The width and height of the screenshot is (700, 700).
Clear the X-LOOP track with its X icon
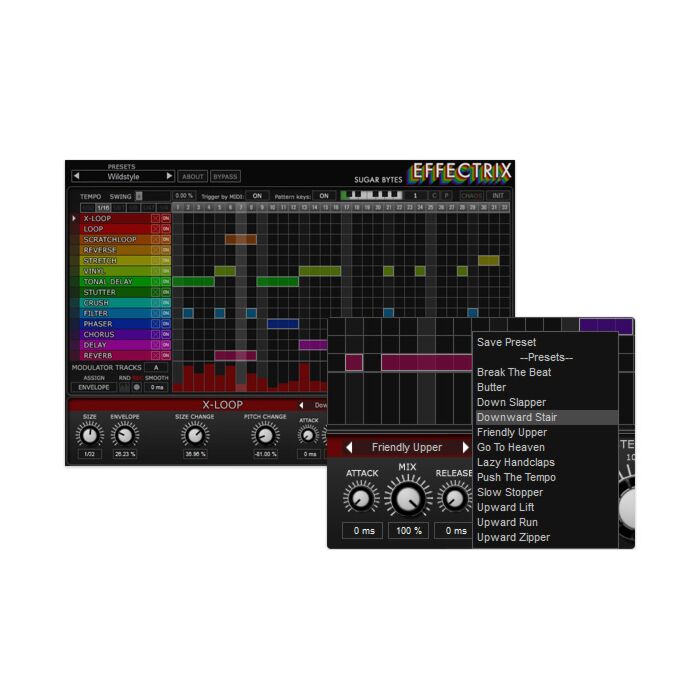[155, 218]
